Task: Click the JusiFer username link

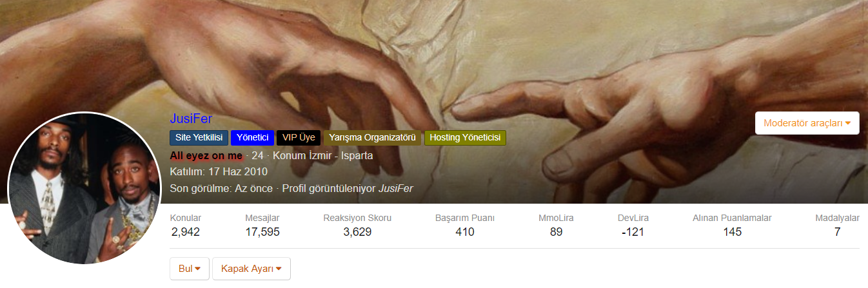Action: coord(191,119)
